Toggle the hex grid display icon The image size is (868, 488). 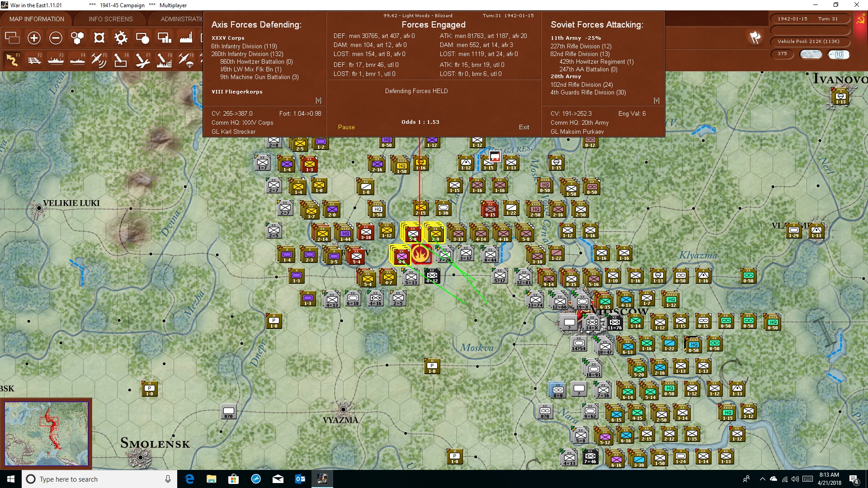(77, 38)
